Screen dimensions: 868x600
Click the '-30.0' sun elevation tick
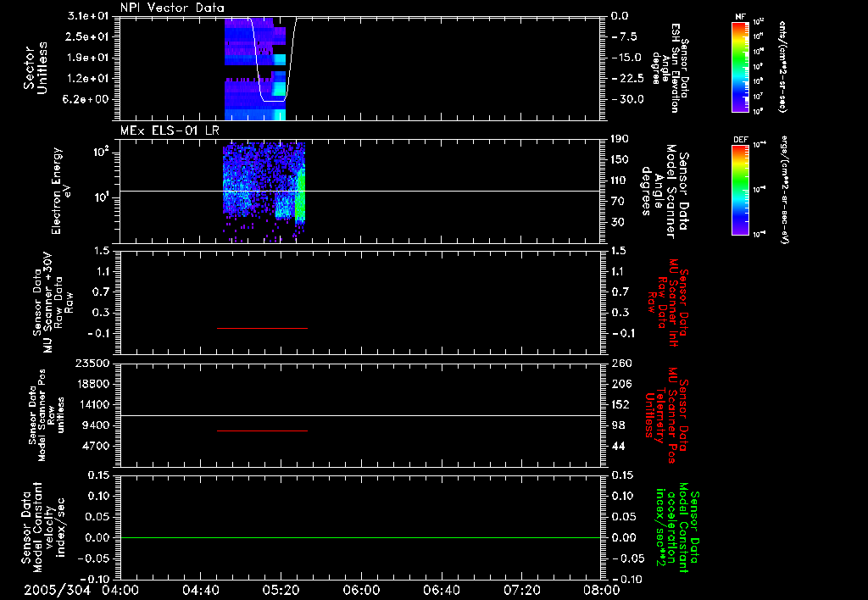click(x=627, y=100)
